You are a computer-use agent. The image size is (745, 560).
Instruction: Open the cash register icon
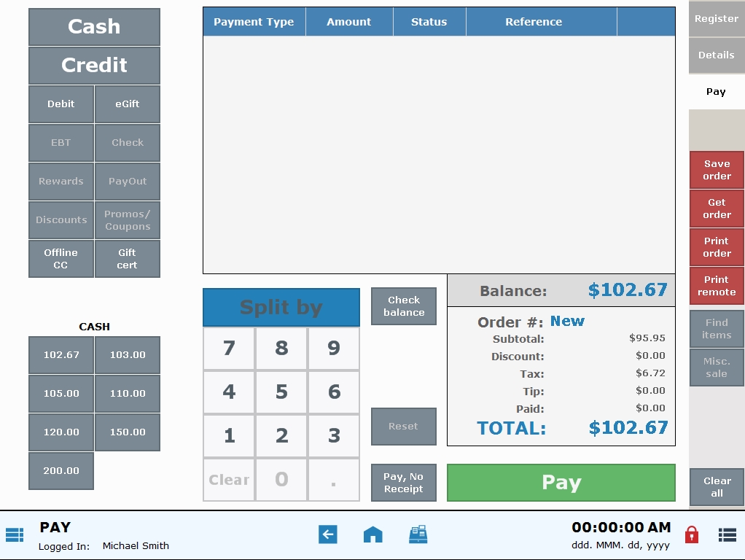(418, 534)
